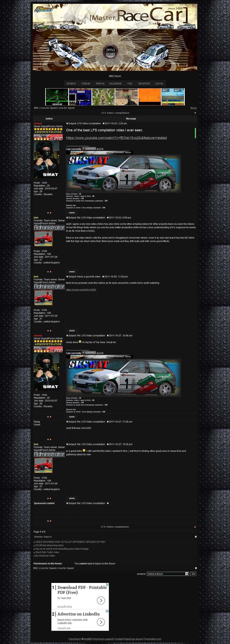Click the Forumotion.com footer link
The image size is (230, 644).
click(152, 639)
